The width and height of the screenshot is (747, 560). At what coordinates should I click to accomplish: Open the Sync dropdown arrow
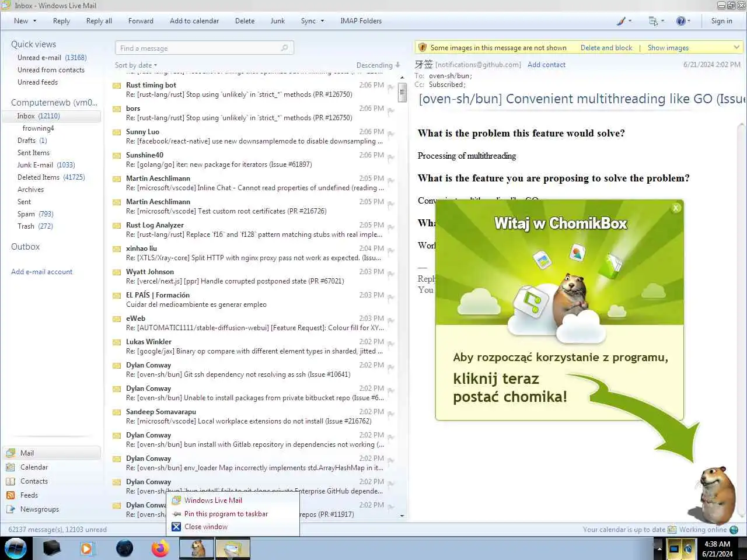click(x=322, y=21)
